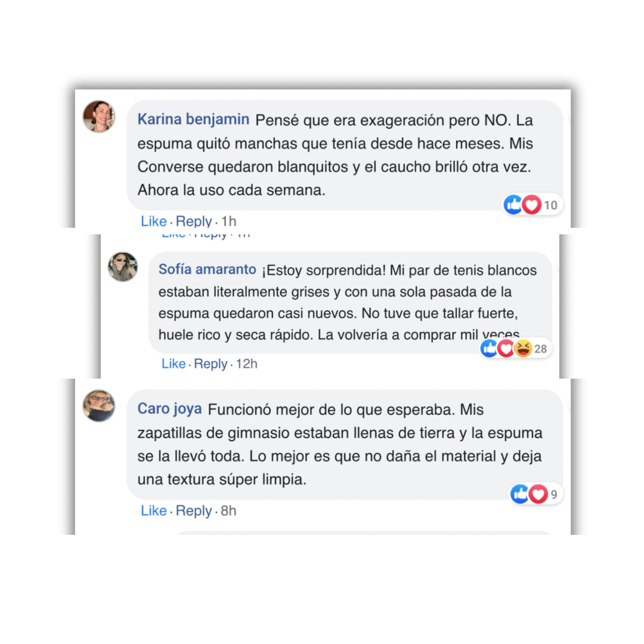Click the thumbs-up reaction on Karina benjamin's comment

click(513, 205)
